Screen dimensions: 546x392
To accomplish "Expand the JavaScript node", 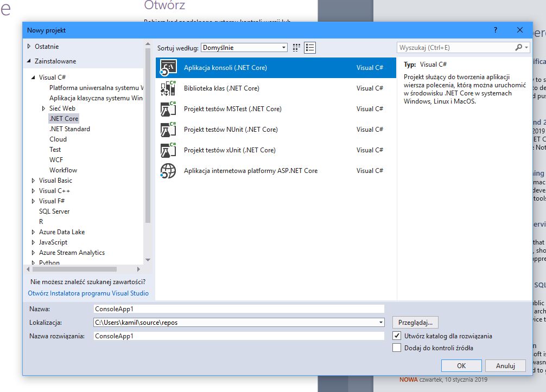I will tap(33, 242).
